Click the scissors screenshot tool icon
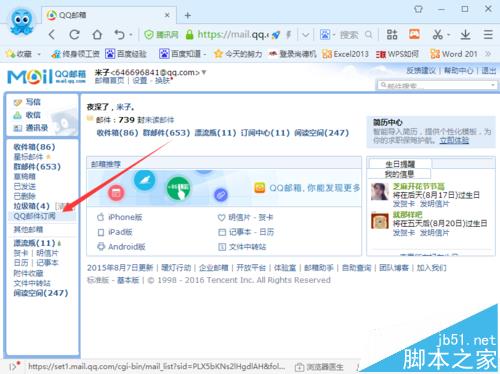 click(437, 34)
